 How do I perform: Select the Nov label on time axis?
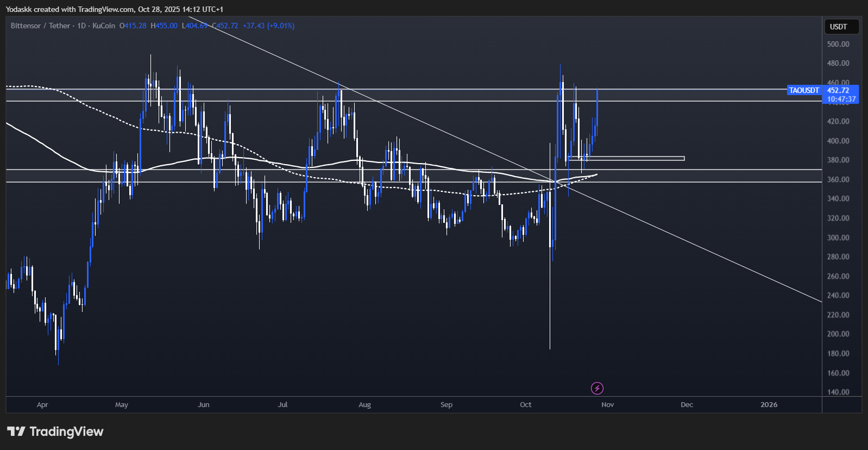coord(607,404)
